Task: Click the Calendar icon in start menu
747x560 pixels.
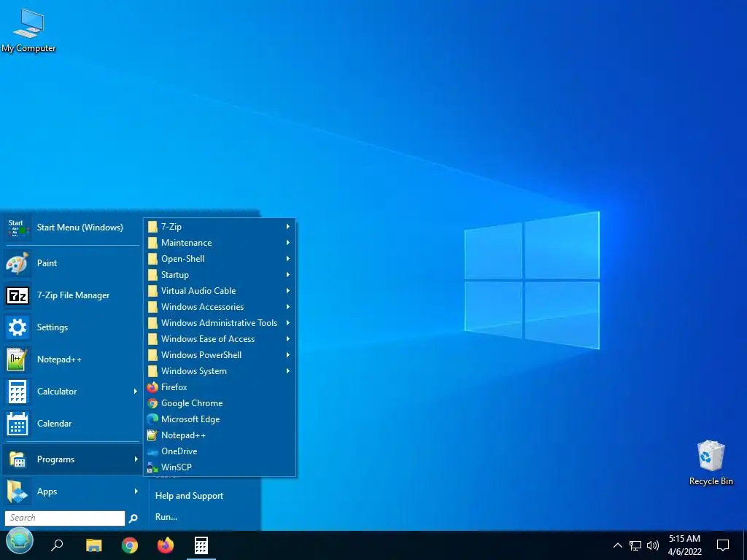Action: point(18,424)
